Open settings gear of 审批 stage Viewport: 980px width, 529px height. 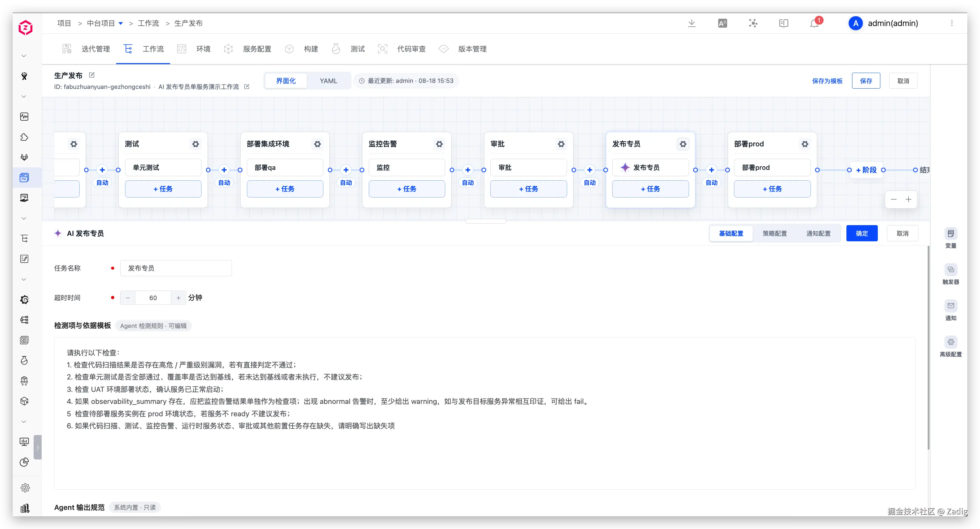(x=561, y=144)
